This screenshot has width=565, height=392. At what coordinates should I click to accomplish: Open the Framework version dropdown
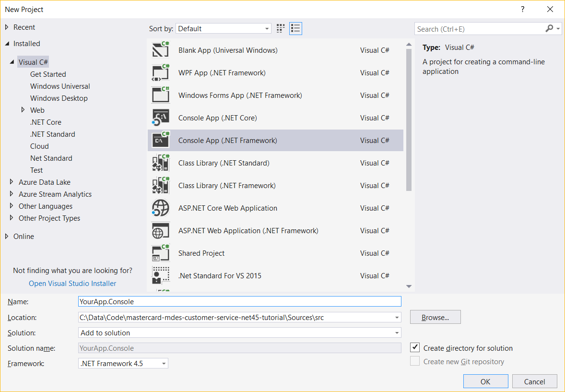click(123, 364)
